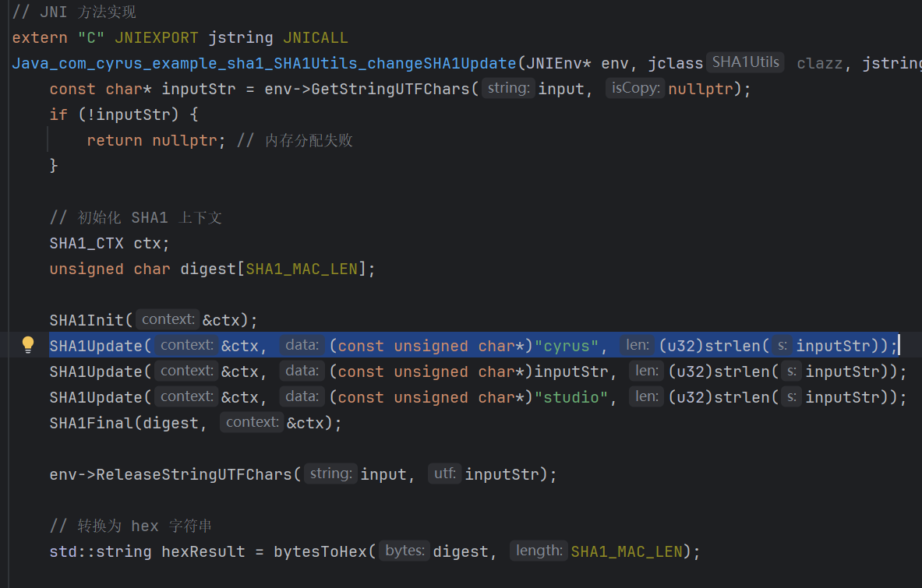922x588 pixels.
Task: Click the "cyrus" string literal
Action: [x=567, y=346]
